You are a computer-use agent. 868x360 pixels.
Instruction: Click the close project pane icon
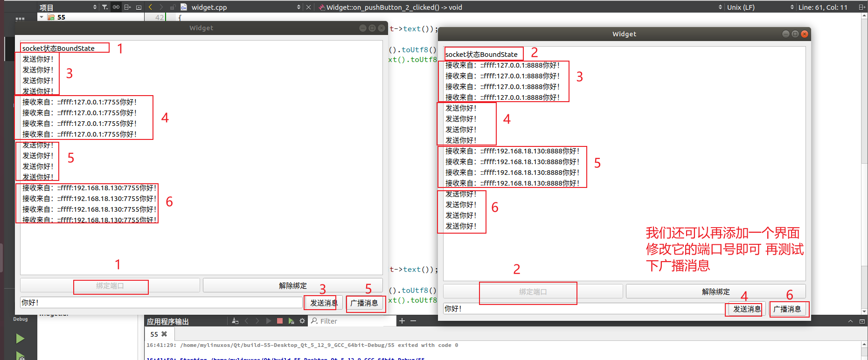(139, 7)
